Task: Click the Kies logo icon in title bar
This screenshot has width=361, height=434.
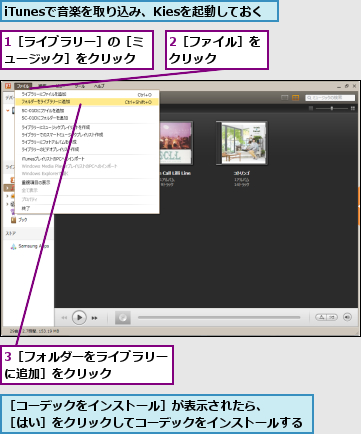Action: coord(8,86)
